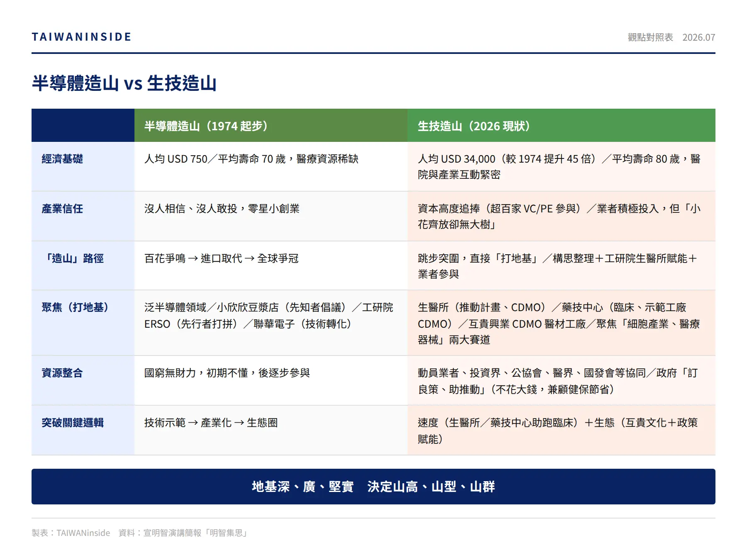Click cell 沒人相信、沒人敢投，零星小創業
747x560 pixels.
pyautogui.click(x=271, y=217)
